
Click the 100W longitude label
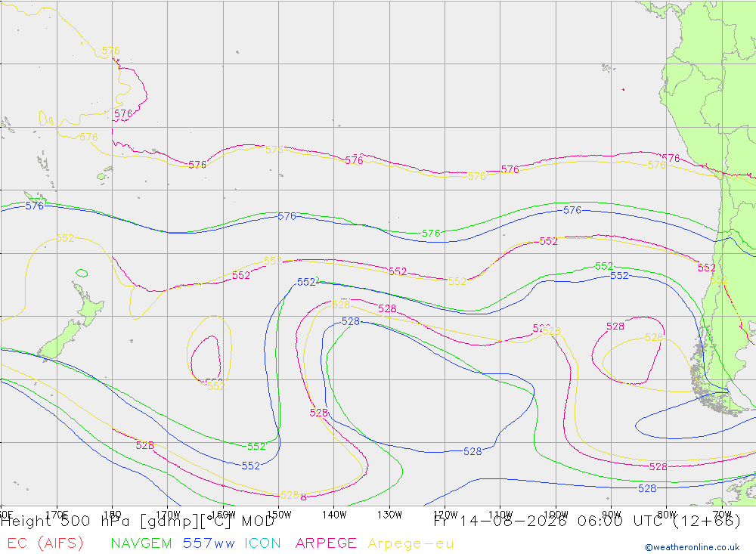pyautogui.click(x=556, y=515)
